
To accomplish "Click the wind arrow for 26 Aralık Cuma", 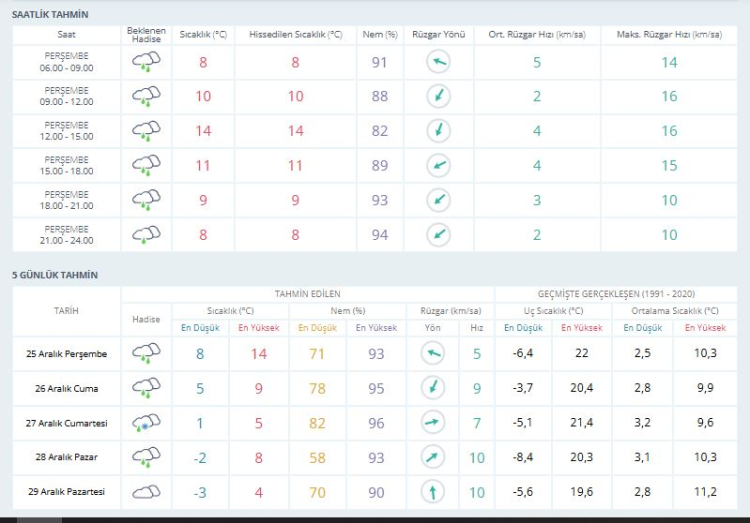I will [432, 388].
